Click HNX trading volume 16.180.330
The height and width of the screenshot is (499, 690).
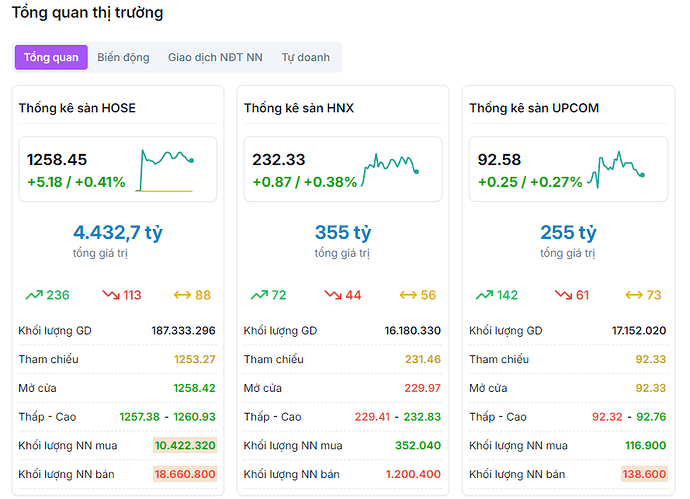pos(413,330)
